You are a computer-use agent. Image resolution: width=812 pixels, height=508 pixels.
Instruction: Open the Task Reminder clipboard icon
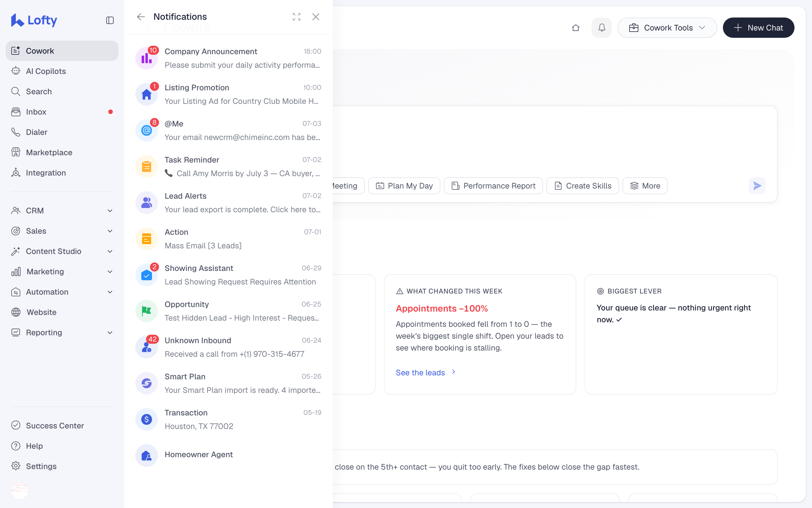pos(147,167)
